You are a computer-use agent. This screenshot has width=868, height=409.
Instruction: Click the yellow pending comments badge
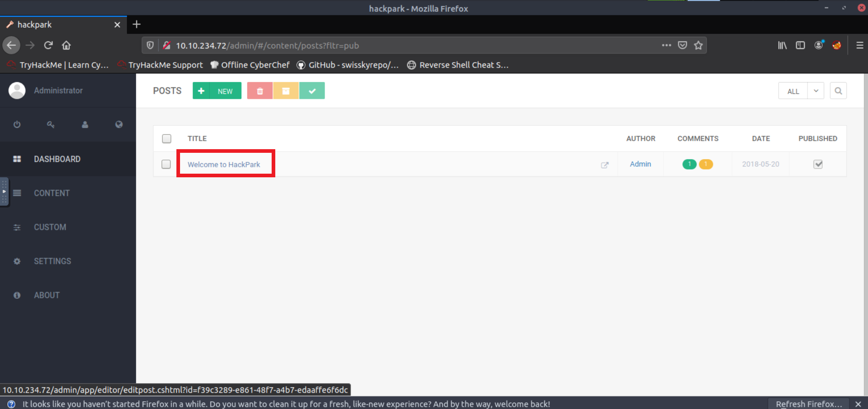coord(706,164)
